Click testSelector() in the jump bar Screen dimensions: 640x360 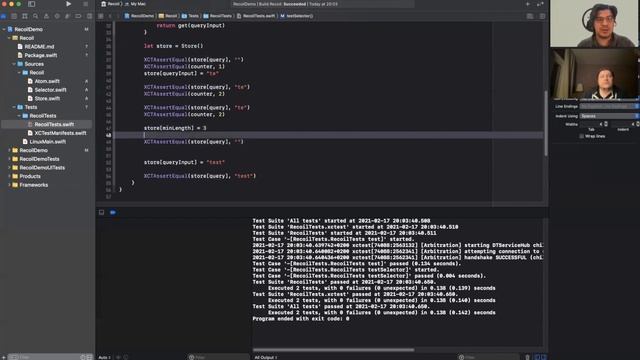point(297,16)
